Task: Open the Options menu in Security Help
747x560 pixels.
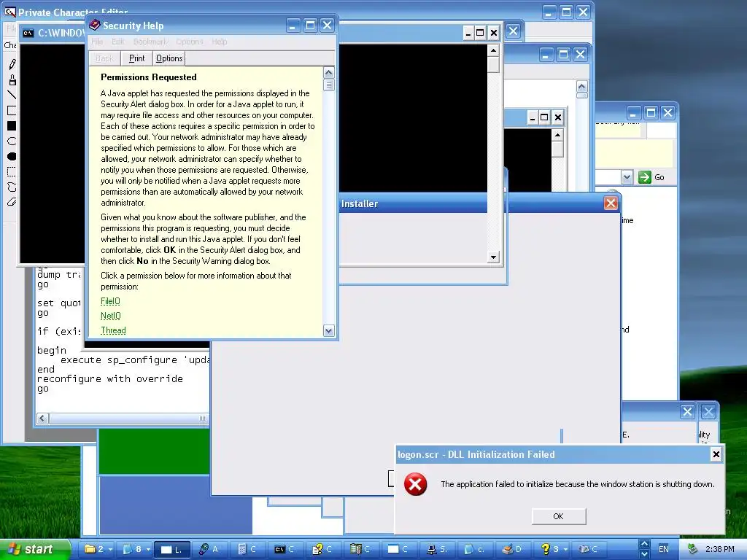Action: pos(190,42)
